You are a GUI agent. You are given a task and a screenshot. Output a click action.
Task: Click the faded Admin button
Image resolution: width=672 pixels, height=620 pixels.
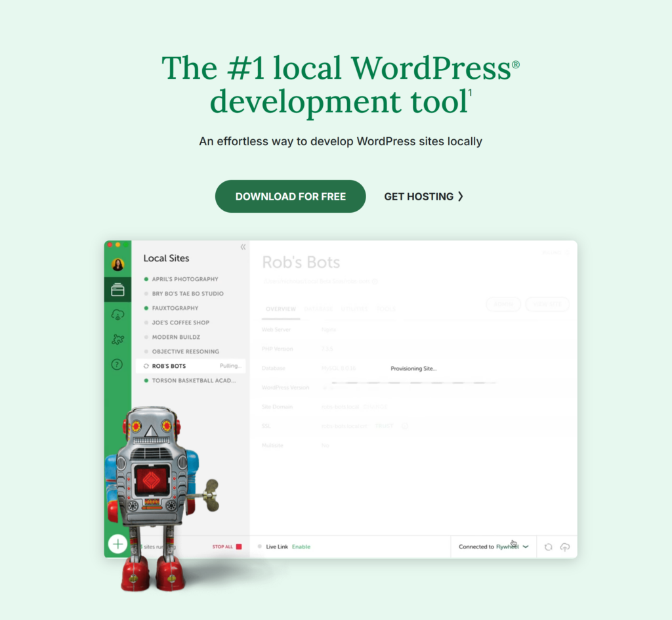pos(503,304)
